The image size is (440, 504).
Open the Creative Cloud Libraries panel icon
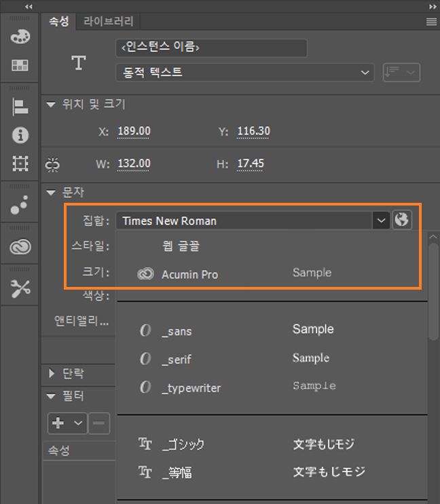coord(20,246)
